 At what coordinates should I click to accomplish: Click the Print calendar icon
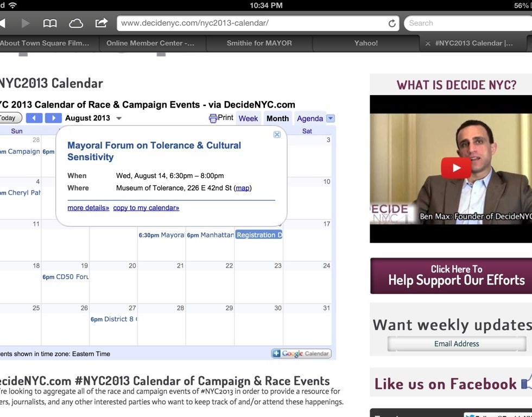pyautogui.click(x=213, y=118)
